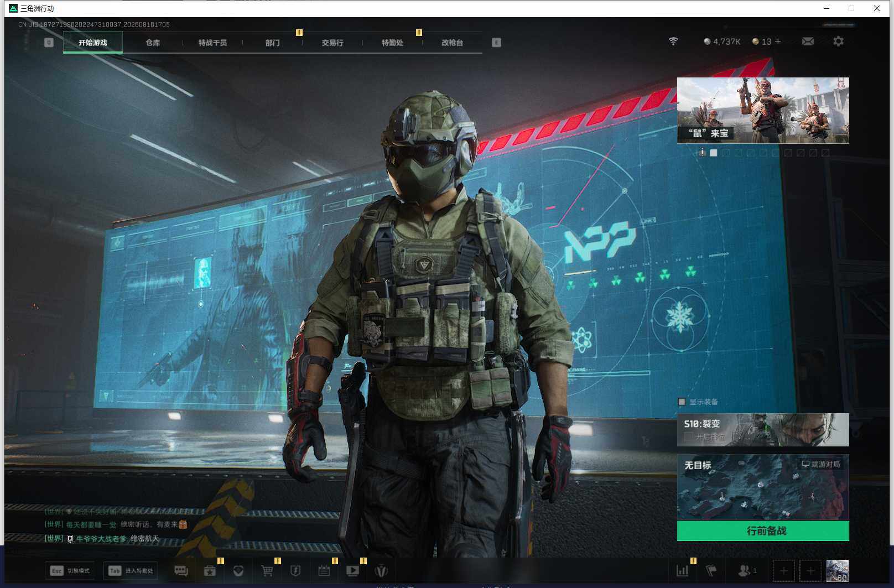The width and height of the screenshot is (894, 588).
Task: Click the Esc 切换模式 button
Action: [70, 571]
